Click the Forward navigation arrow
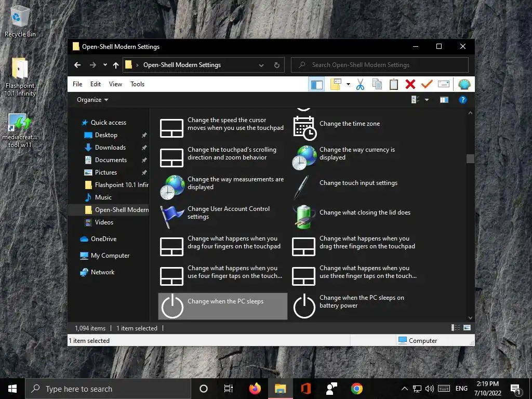The height and width of the screenshot is (399, 532). tap(92, 65)
